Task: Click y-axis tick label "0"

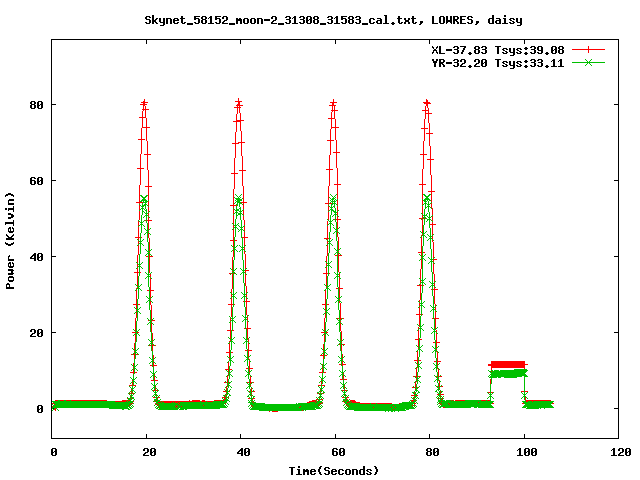Action: [x=40, y=409]
